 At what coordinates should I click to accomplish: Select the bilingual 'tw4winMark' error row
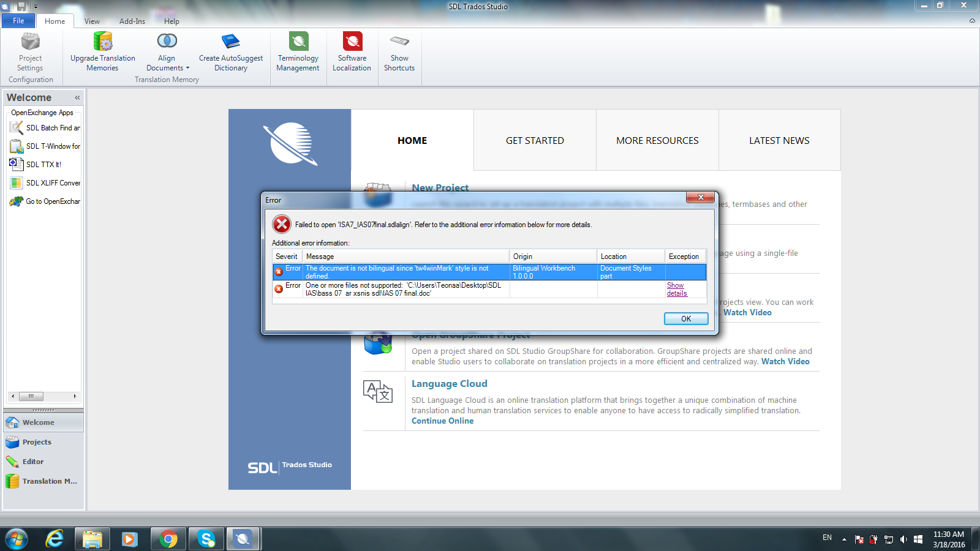click(x=489, y=272)
